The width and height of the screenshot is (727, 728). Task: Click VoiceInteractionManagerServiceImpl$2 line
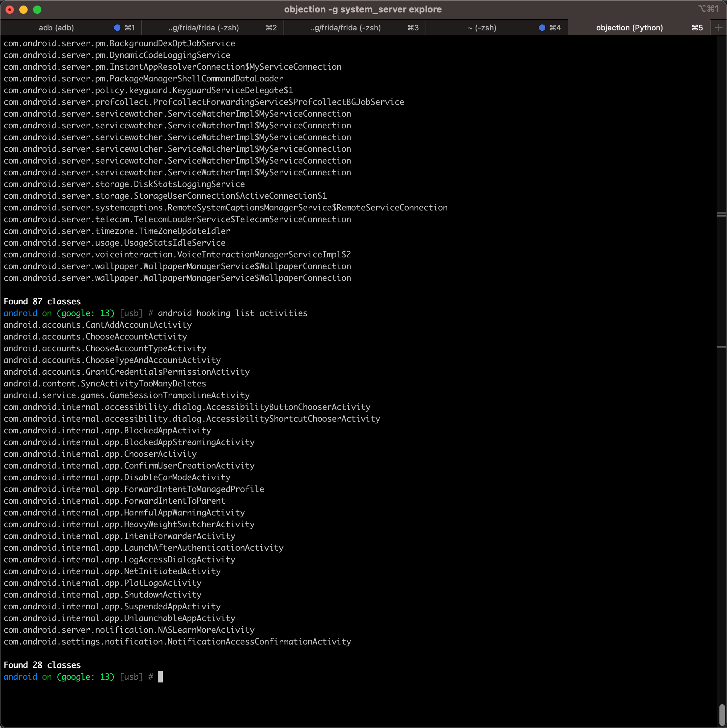coord(177,254)
